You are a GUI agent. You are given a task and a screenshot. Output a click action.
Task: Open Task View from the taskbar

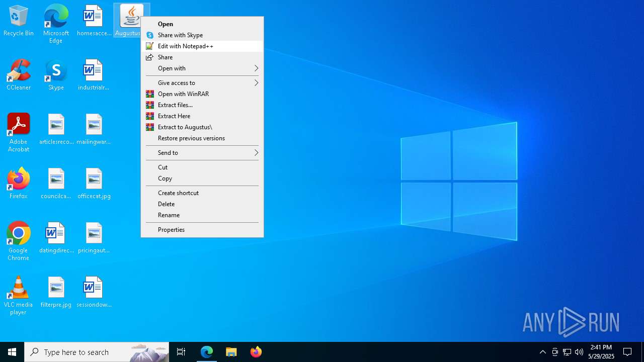point(181,352)
